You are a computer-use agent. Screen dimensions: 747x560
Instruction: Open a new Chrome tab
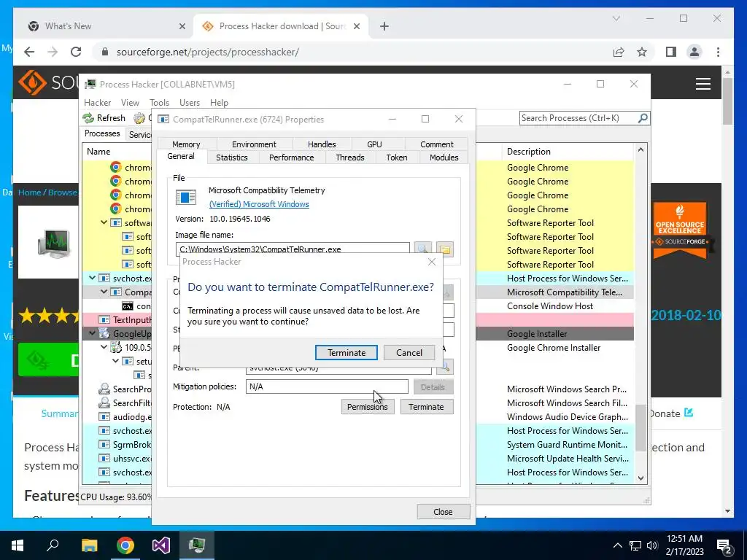coord(384,26)
